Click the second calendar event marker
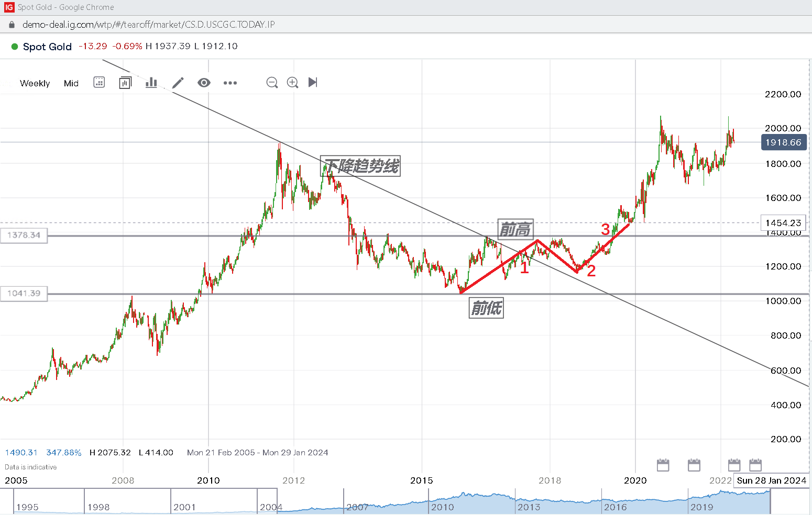Image resolution: width=812 pixels, height=515 pixels. pyautogui.click(x=694, y=464)
